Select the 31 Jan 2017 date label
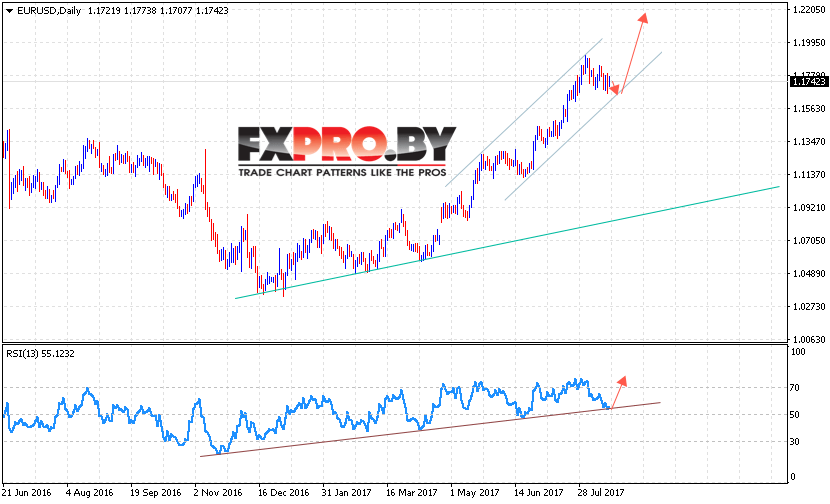This screenshot has width=830, height=504. coord(346,493)
